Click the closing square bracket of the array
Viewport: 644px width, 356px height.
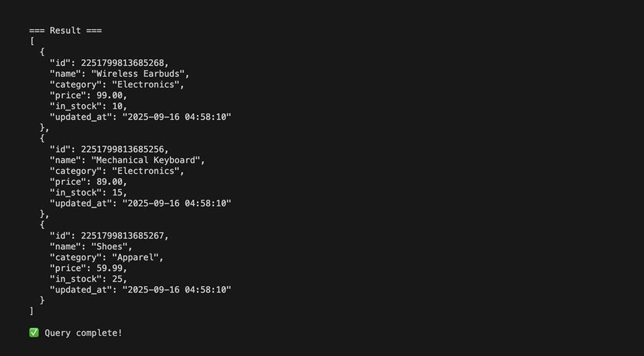[31, 311]
